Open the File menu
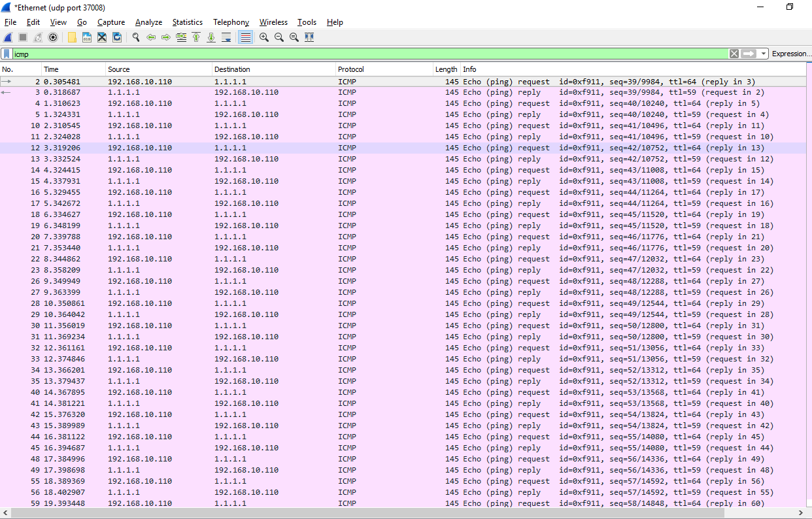 click(10, 22)
